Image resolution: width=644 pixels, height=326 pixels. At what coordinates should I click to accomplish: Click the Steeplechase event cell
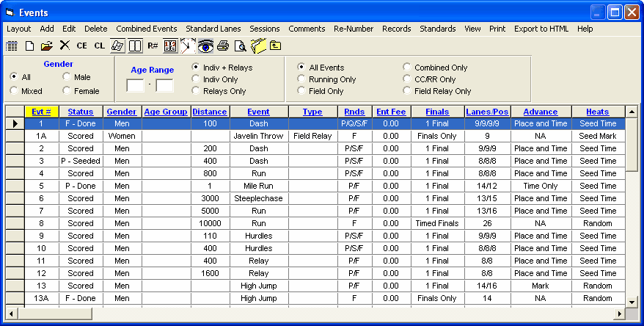click(259, 198)
